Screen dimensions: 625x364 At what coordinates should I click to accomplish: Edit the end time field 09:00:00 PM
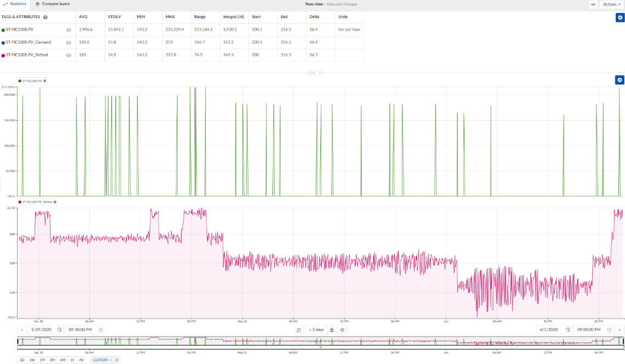pyautogui.click(x=589, y=329)
